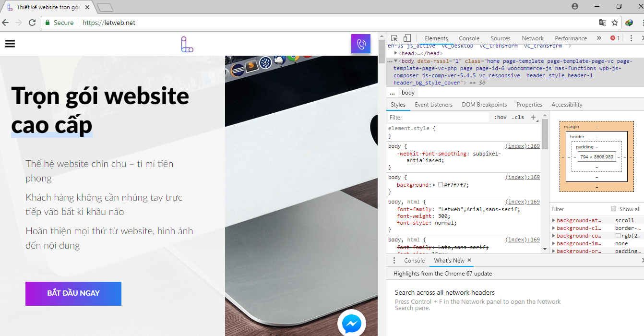
Task: Open the website hamburger menu
Action: coord(10,44)
